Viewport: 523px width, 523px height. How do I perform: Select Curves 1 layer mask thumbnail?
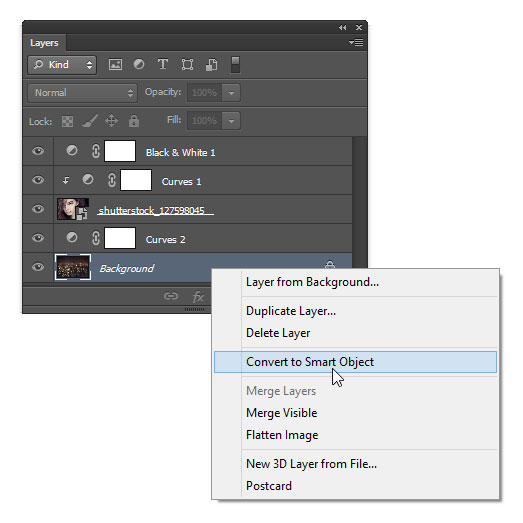(136, 180)
